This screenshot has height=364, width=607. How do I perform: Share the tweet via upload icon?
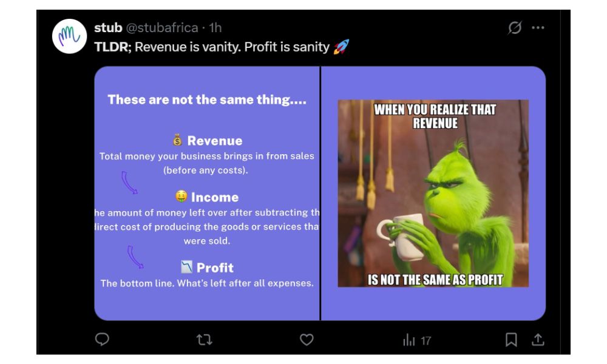pyautogui.click(x=538, y=340)
